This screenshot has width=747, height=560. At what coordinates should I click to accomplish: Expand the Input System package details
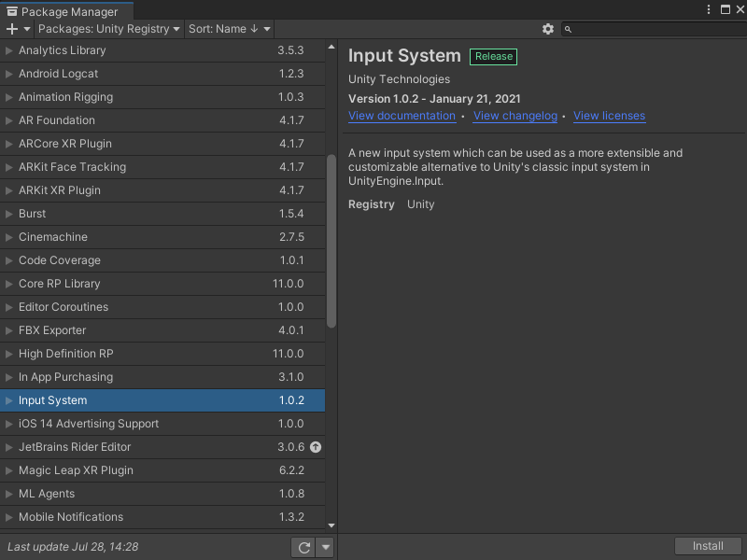pos(10,400)
